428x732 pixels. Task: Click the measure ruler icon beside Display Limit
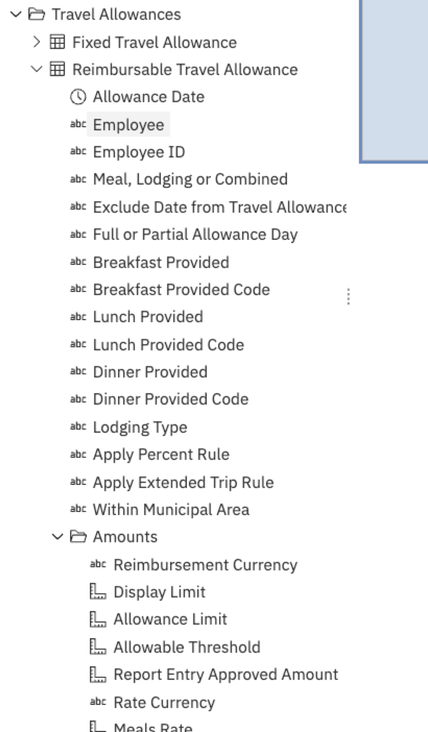click(98, 591)
